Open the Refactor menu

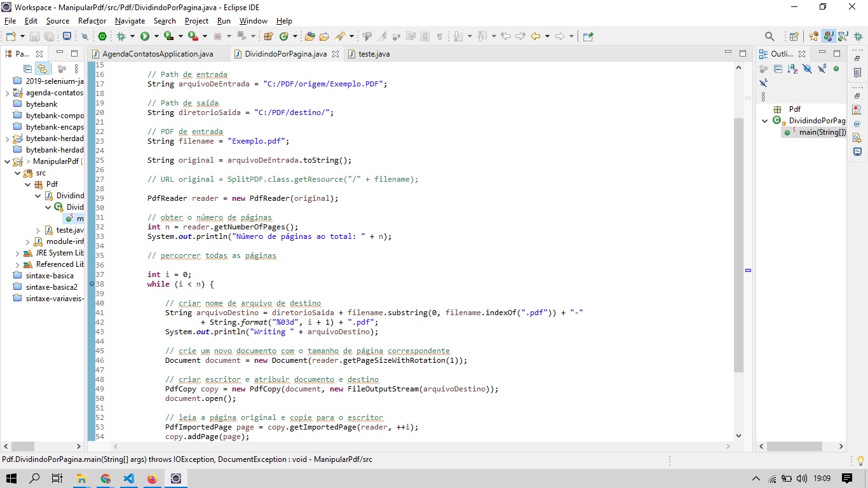coord(92,21)
